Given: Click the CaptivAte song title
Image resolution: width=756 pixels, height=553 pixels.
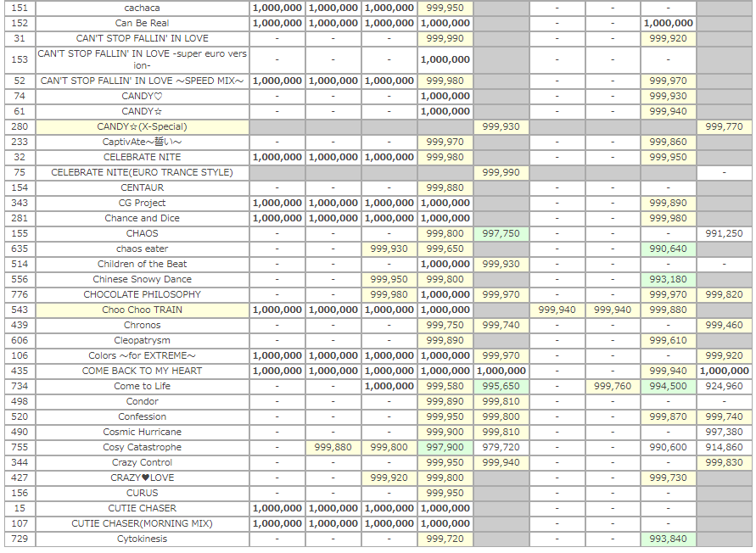Looking at the screenshot, I should pyautogui.click(x=143, y=142).
